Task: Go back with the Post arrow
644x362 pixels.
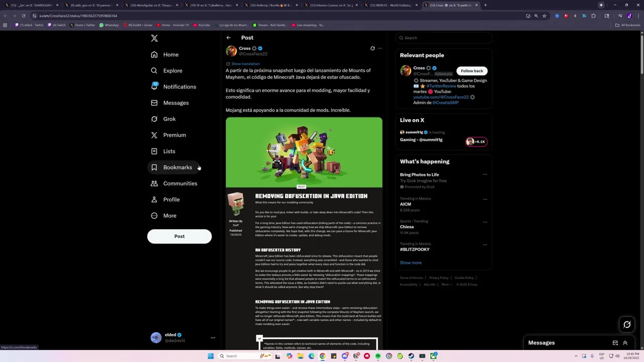Action: click(228, 38)
